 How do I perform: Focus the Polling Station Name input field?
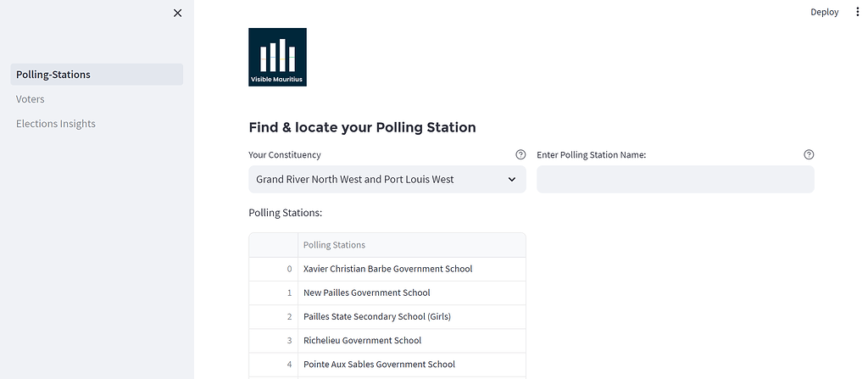(675, 180)
